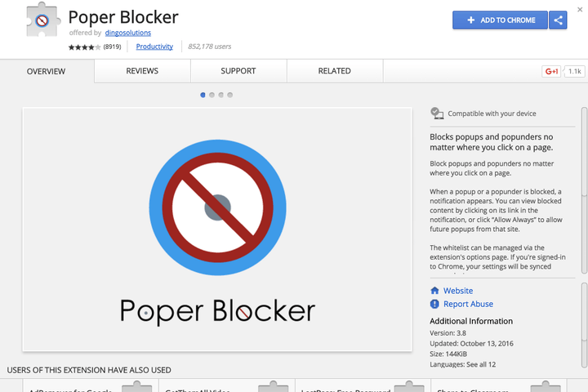Click the additional information panel scrollbar
The width and height of the screenshot is (588, 392).
click(584, 325)
